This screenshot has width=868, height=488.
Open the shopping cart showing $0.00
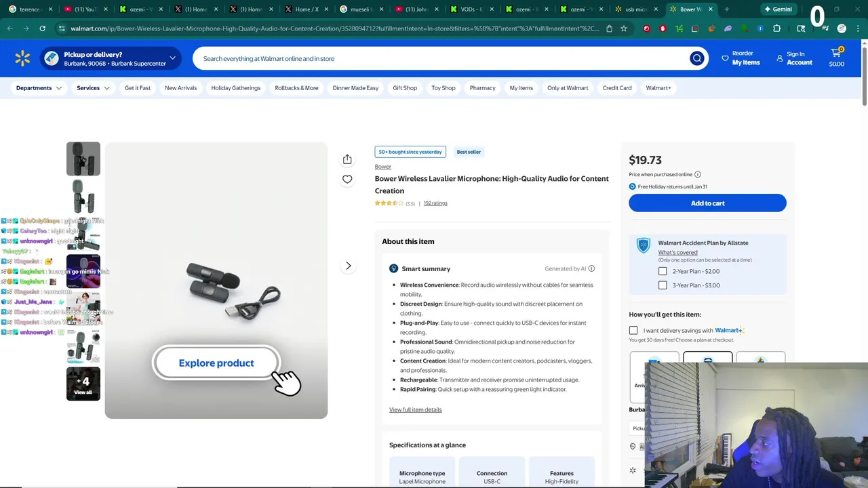(x=837, y=58)
